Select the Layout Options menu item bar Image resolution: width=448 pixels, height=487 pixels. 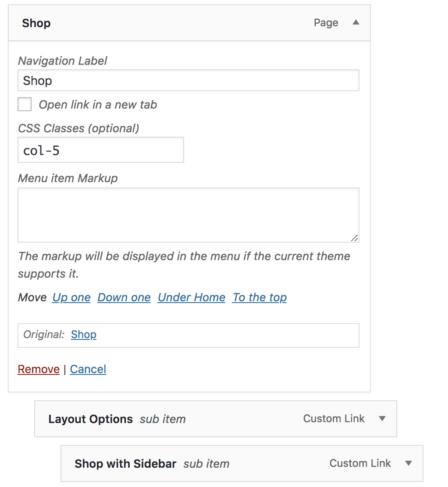pyautogui.click(x=216, y=419)
